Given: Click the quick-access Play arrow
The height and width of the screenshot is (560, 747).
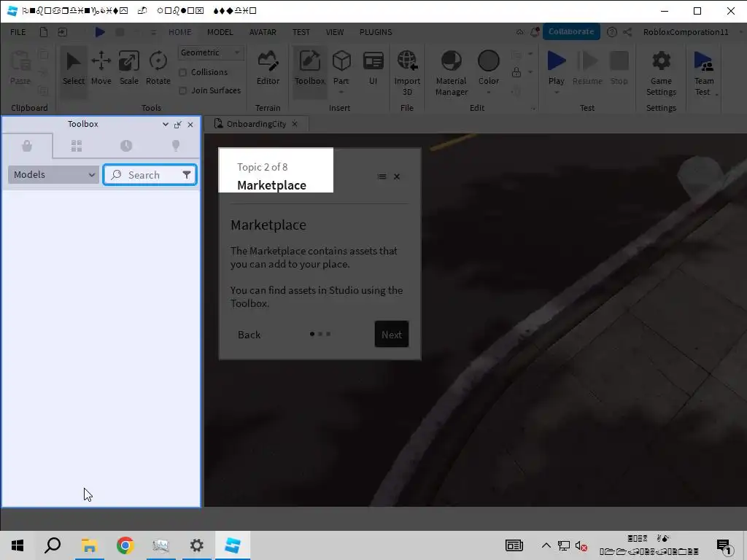Looking at the screenshot, I should click(99, 32).
